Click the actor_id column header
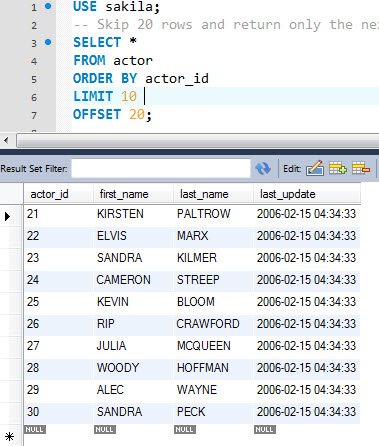Screen dimensions: 379x446 [x=58, y=194]
